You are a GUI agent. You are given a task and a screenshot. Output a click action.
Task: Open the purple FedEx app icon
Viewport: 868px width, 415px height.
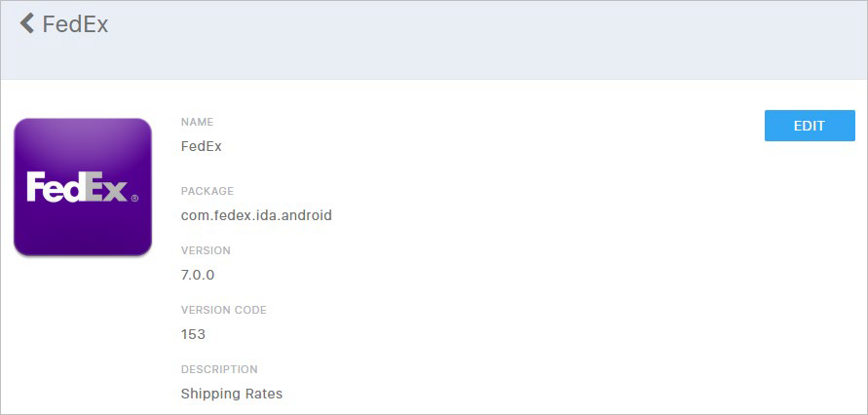click(83, 187)
